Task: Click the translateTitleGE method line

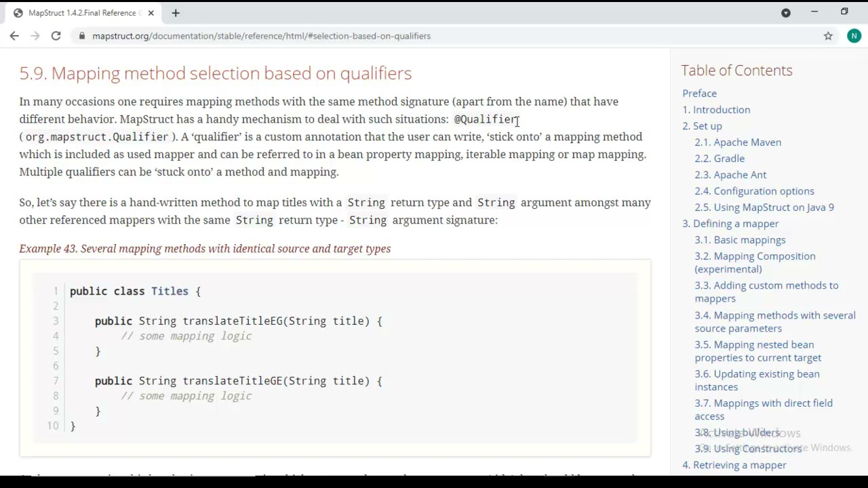Action: tap(239, 381)
